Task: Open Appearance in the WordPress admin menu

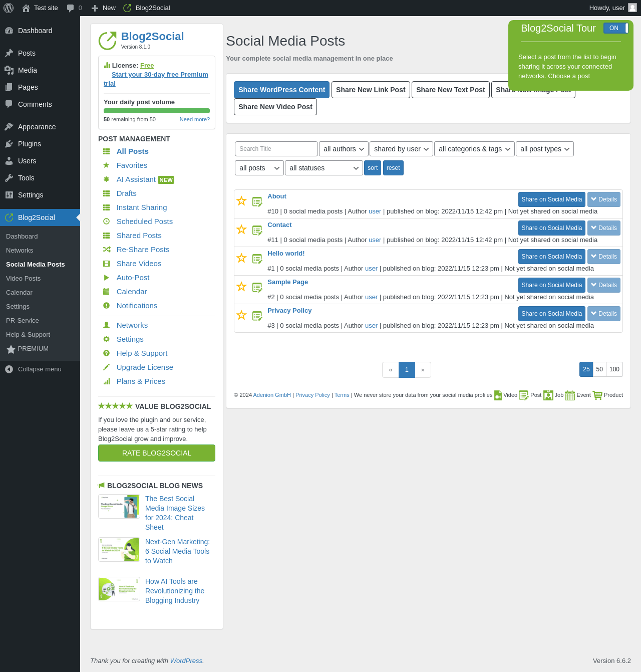Action: (x=40, y=127)
